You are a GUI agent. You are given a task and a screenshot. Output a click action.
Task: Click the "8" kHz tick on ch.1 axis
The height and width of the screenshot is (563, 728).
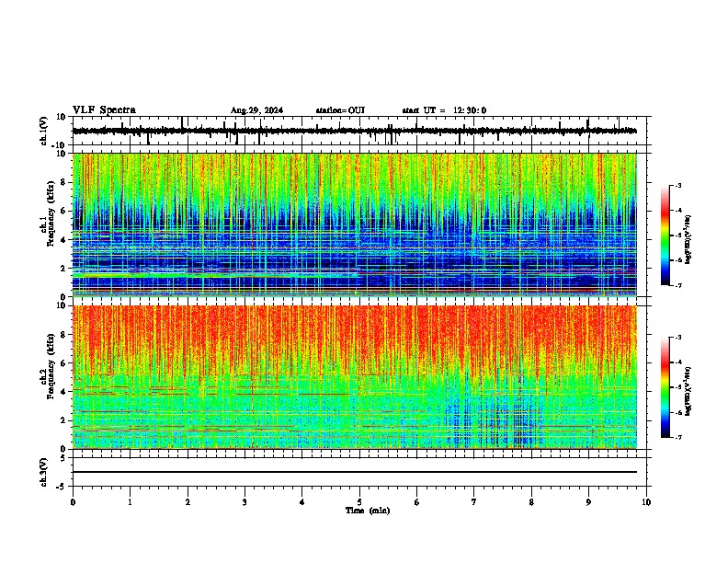pyautogui.click(x=64, y=182)
